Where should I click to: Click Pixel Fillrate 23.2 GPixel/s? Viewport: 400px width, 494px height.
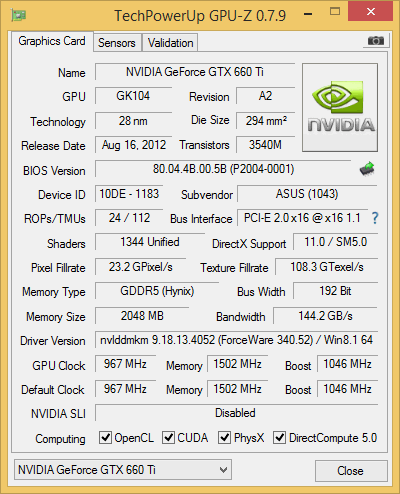click(140, 267)
